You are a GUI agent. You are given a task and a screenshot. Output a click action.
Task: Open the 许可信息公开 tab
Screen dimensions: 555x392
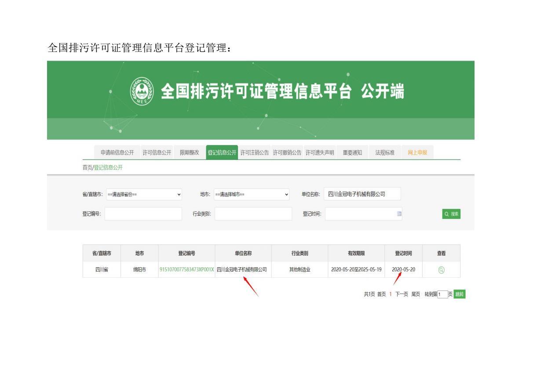pos(157,152)
